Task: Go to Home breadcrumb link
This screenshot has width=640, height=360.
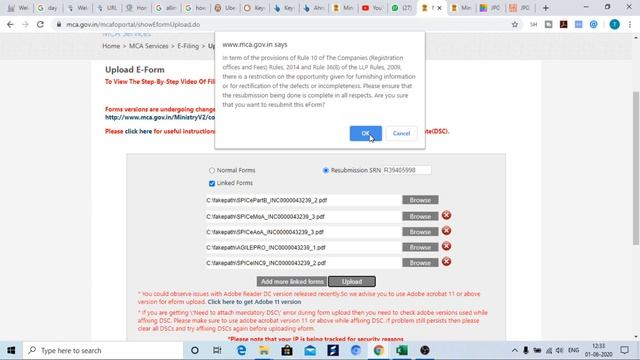Action: click(111, 46)
